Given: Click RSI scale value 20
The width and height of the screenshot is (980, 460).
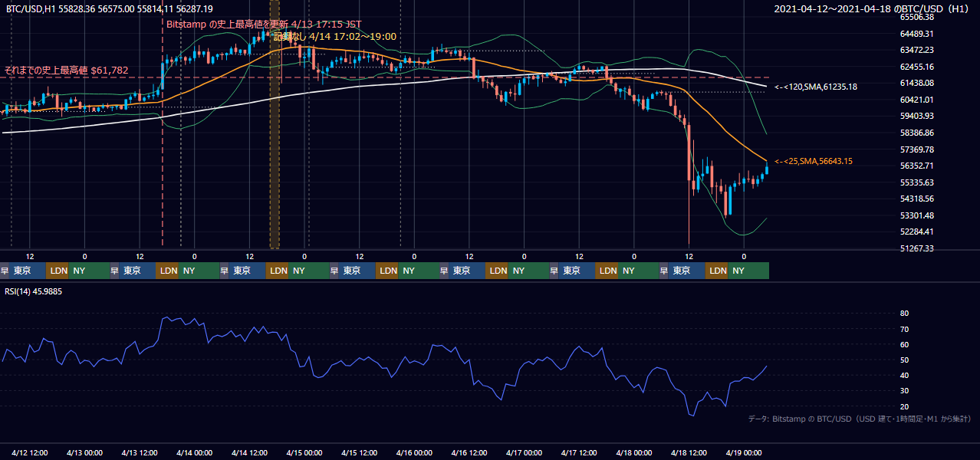Looking at the screenshot, I should (x=904, y=406).
